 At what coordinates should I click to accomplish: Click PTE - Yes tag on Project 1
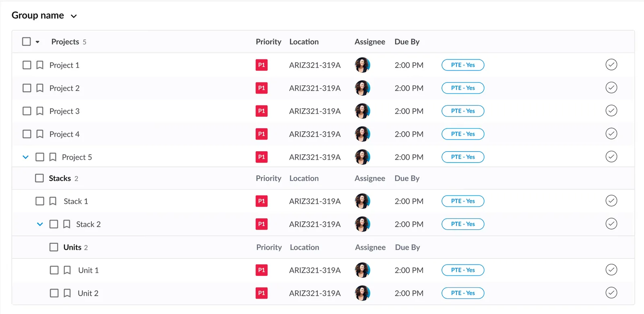pos(463,65)
